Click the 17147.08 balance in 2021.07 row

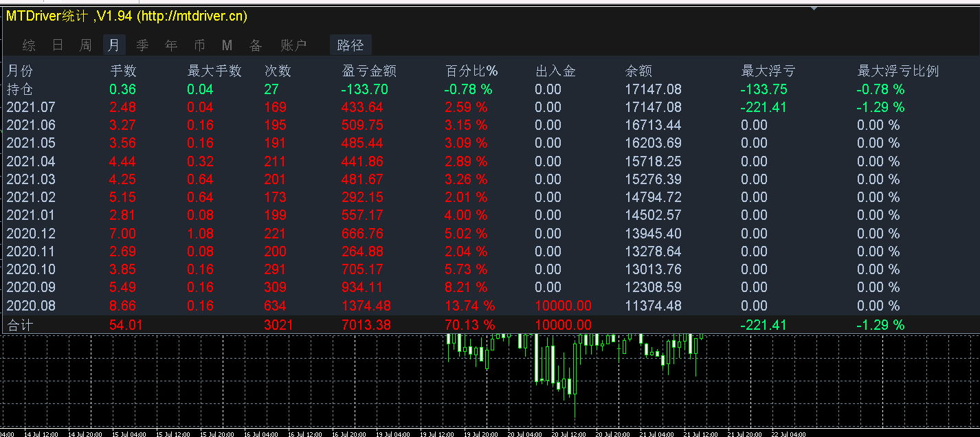tap(654, 107)
